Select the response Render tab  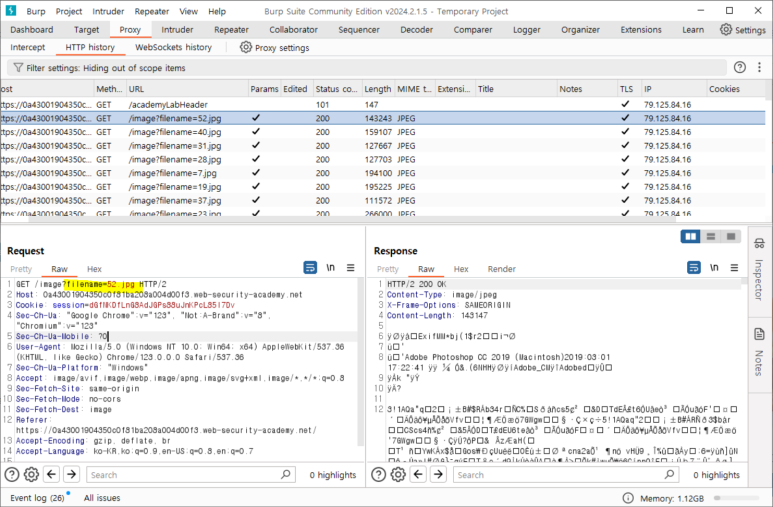click(501, 269)
